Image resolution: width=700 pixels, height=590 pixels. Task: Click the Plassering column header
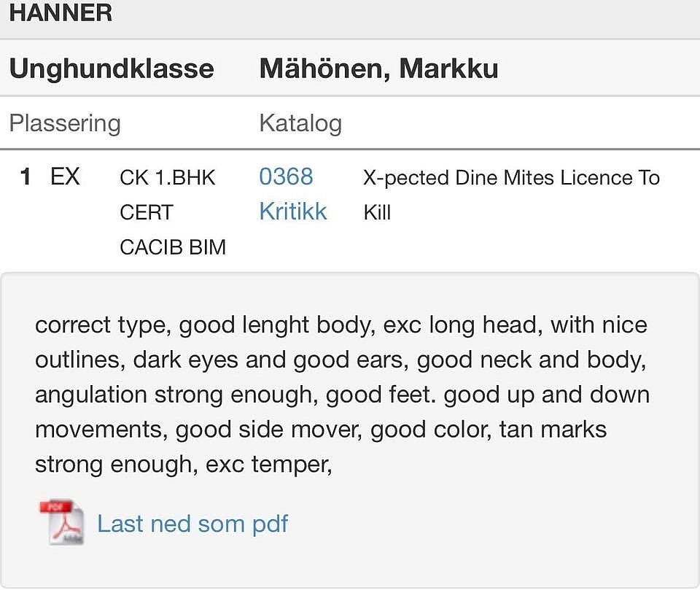coord(65,123)
